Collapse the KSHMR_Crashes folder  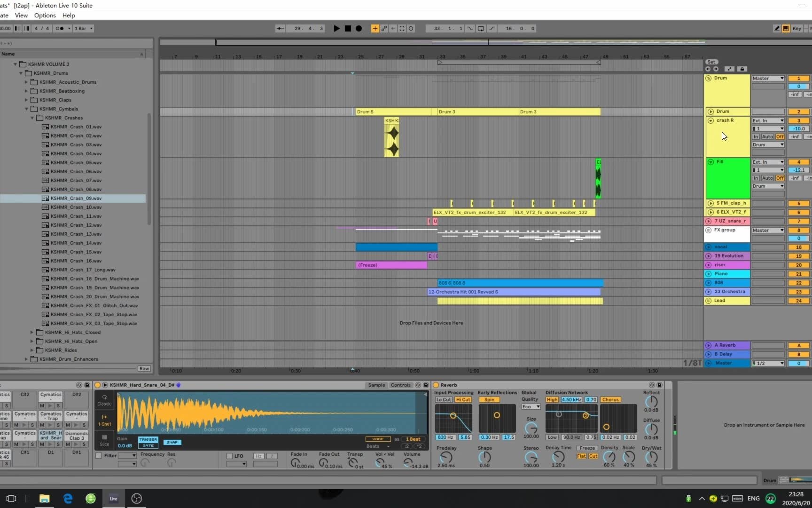coord(32,118)
